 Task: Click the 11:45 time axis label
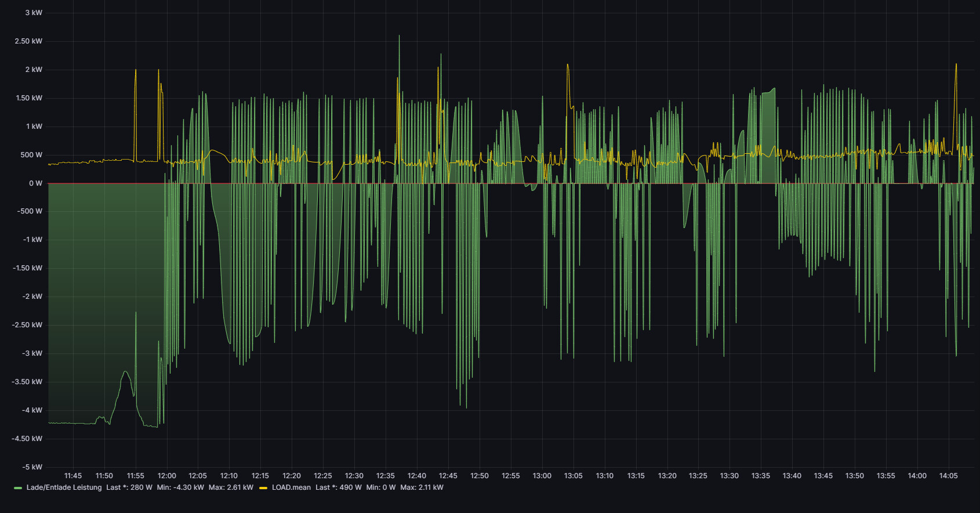73,476
